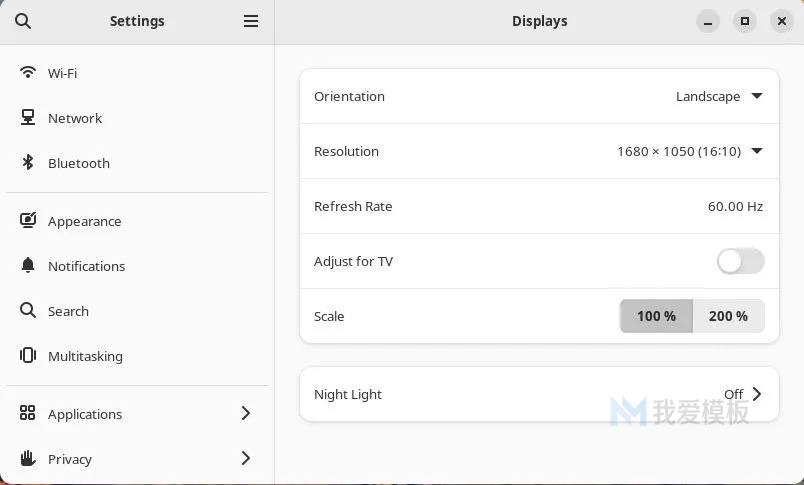Screen dimensions: 804x485
Task: Click the Privacy hand icon
Action: pos(28,458)
